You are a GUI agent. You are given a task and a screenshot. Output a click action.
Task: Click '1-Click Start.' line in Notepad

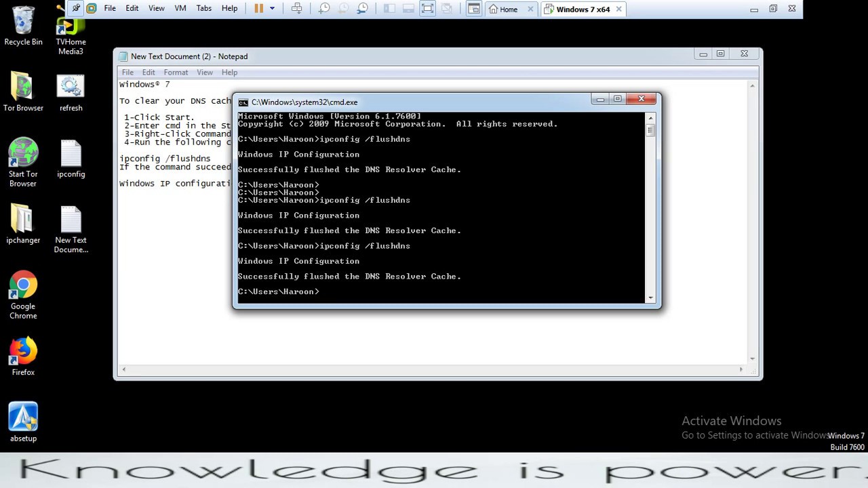(159, 117)
